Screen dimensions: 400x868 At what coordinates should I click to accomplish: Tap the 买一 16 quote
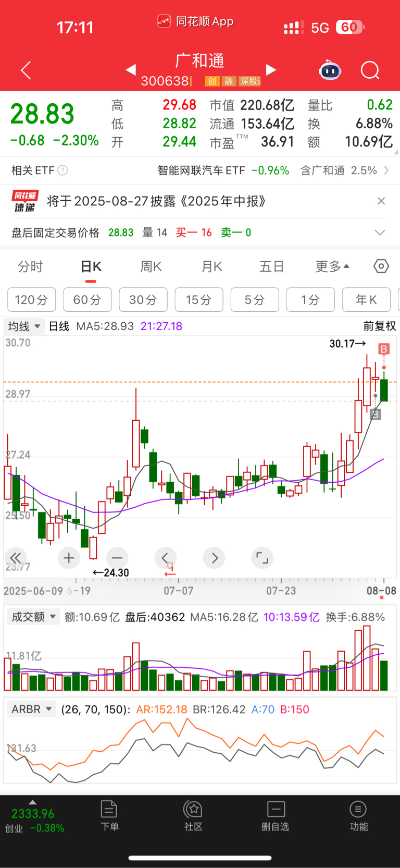coord(194,233)
